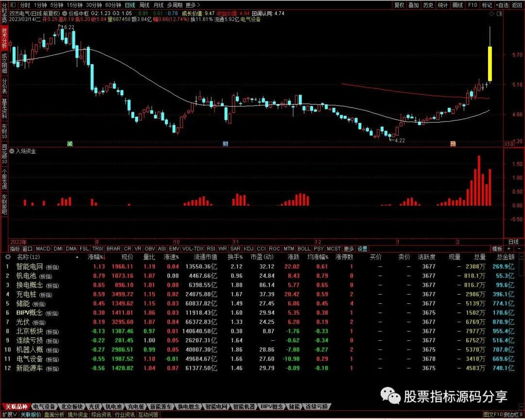Click the 模板 template button
Image resolution: width=525 pixels, height=420 pixels.
[x=497, y=249]
